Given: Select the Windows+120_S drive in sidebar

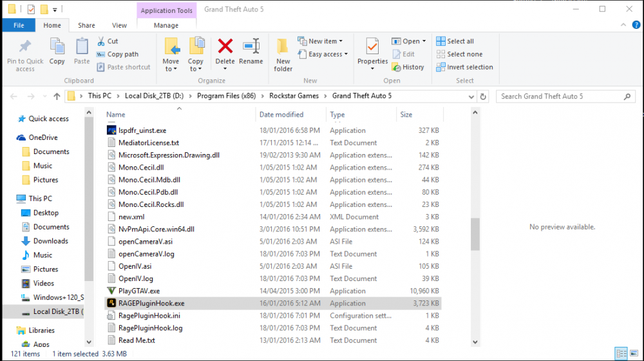Looking at the screenshot, I should [53, 297].
